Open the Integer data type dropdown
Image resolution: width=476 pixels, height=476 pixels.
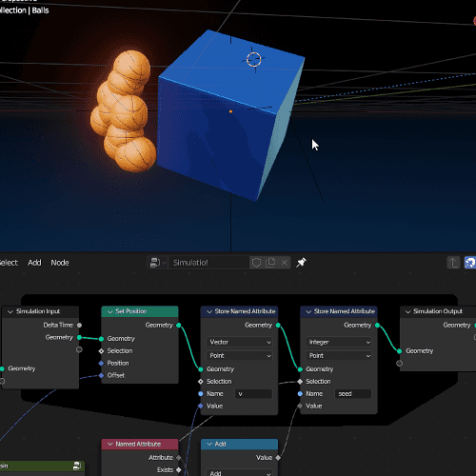coord(339,342)
